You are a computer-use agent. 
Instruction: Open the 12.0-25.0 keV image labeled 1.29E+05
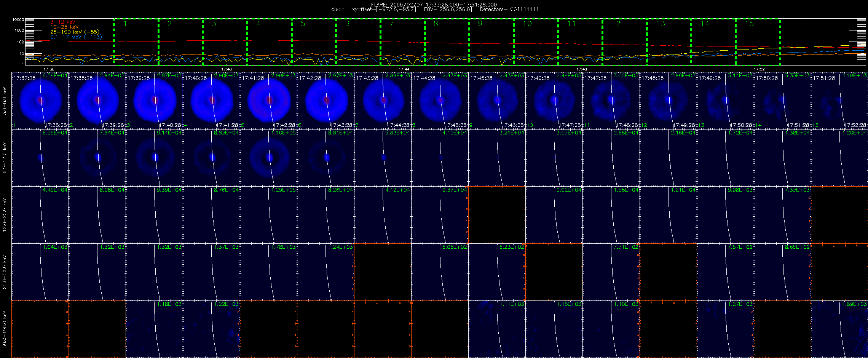[x=268, y=215]
